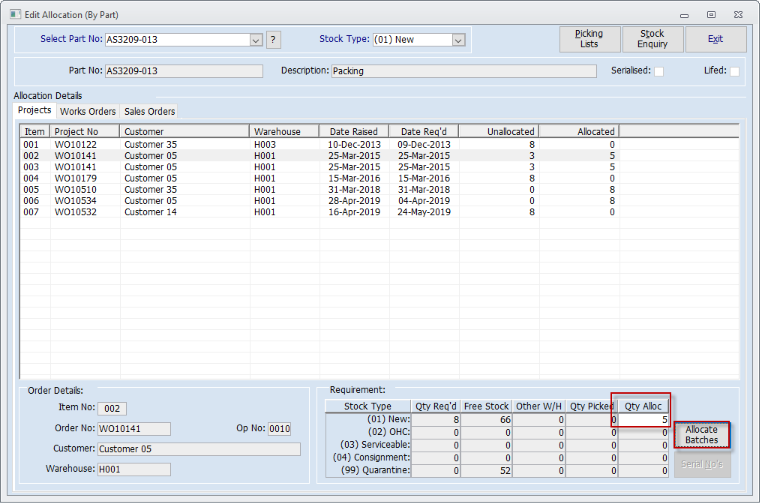Sort by the Item column header

click(35, 131)
